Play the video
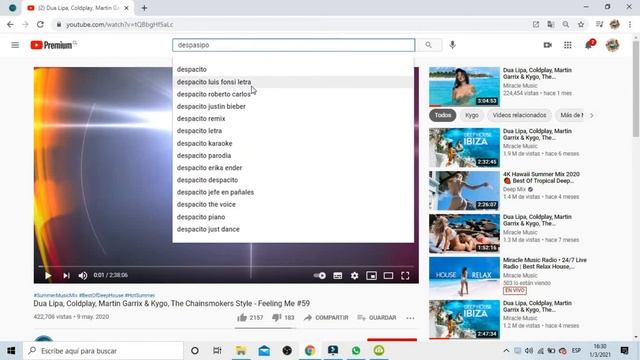Image resolution: width=640 pixels, height=360 pixels. pyautogui.click(x=48, y=276)
